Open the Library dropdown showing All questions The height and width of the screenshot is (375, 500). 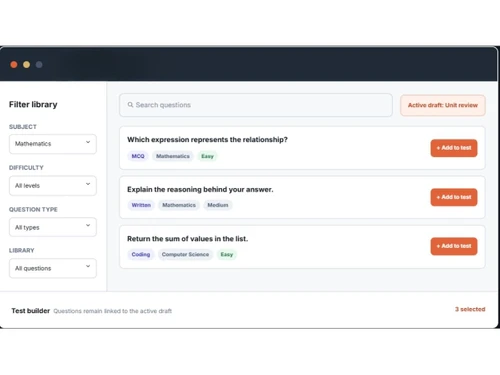[53, 268]
